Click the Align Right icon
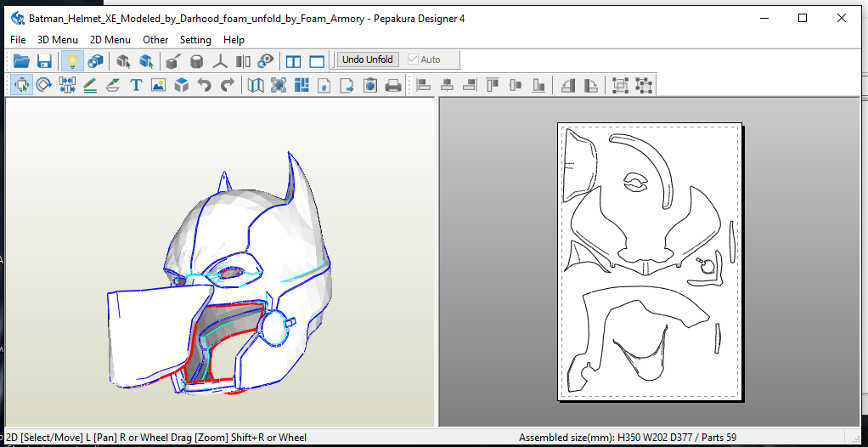Viewport: 868px width, 447px height. (x=470, y=85)
